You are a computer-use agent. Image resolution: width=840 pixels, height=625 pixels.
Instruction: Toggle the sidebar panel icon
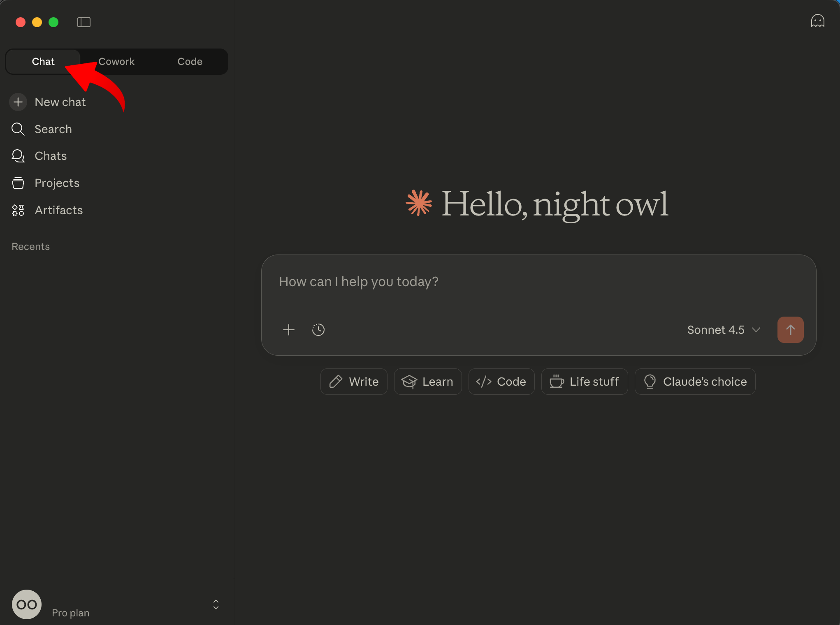tap(84, 22)
